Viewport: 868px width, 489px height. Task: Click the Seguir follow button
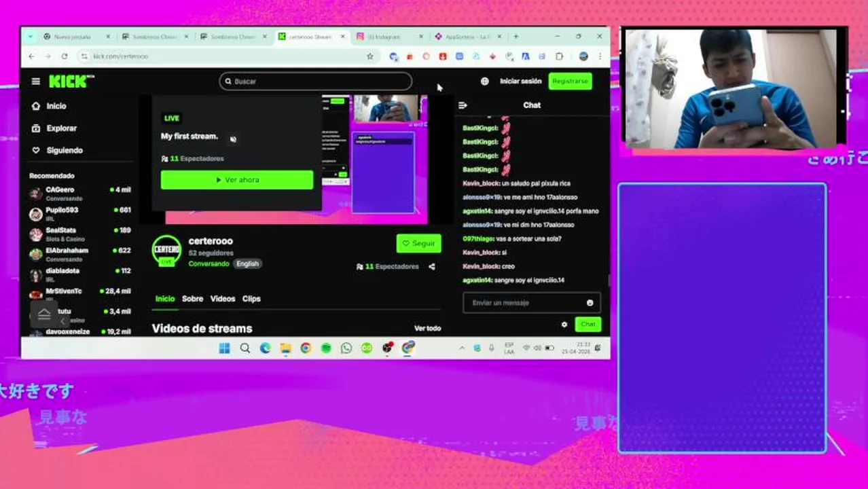pos(418,243)
